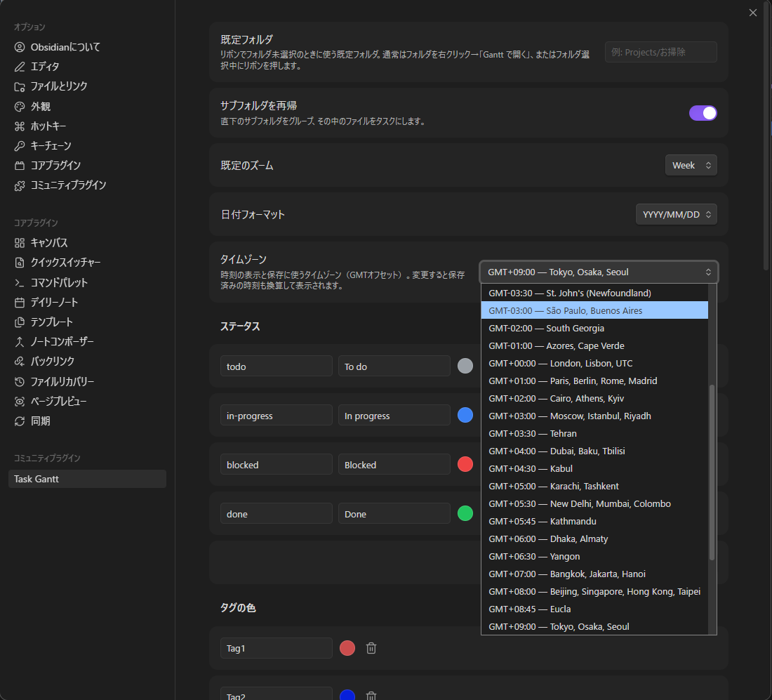Toggle サブフォルダを再帰 switch off

703,113
